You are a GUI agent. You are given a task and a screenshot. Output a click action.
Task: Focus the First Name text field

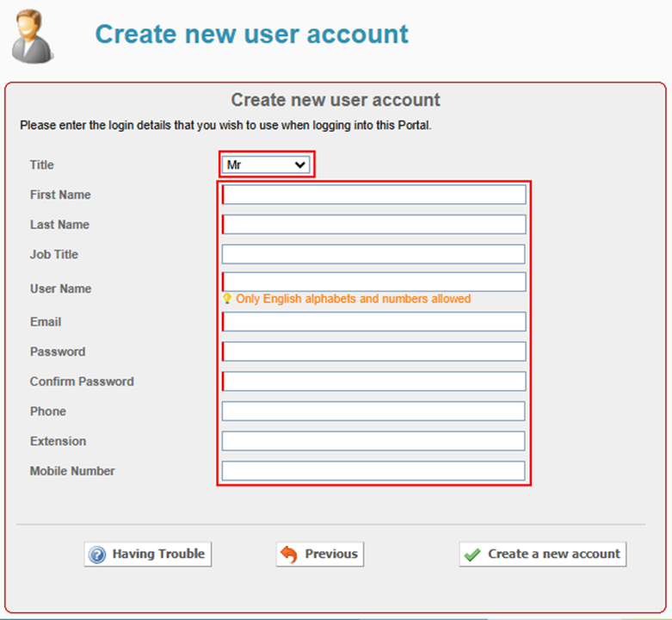373,195
